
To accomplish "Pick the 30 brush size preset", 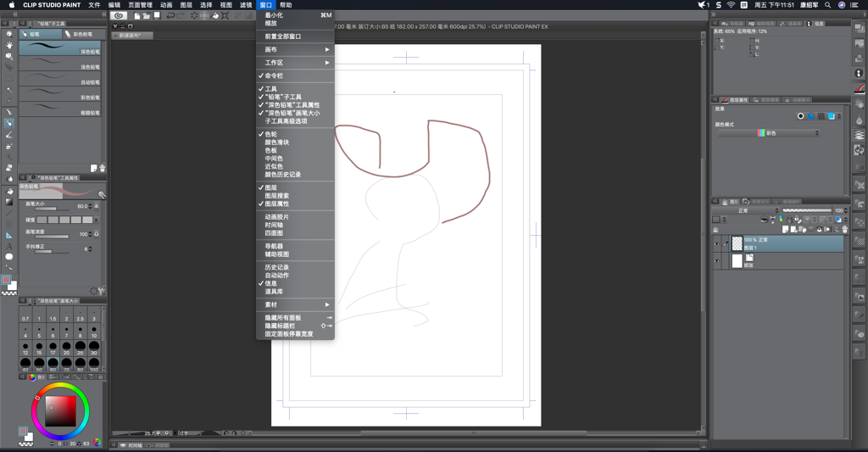I will pyautogui.click(x=94, y=348).
